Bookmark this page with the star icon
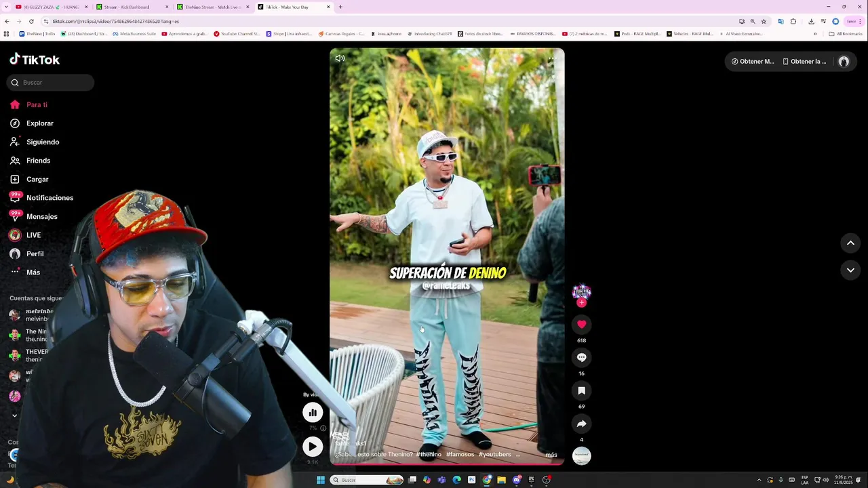The image size is (868, 488). click(764, 21)
